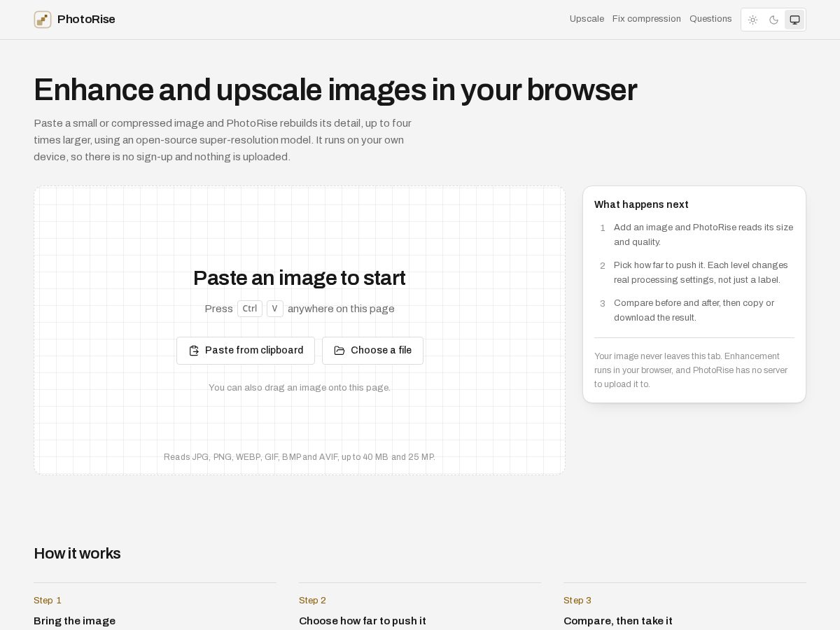Click 'Choose how far to push it' title
Viewport: 840px width, 630px height.
coord(363,621)
